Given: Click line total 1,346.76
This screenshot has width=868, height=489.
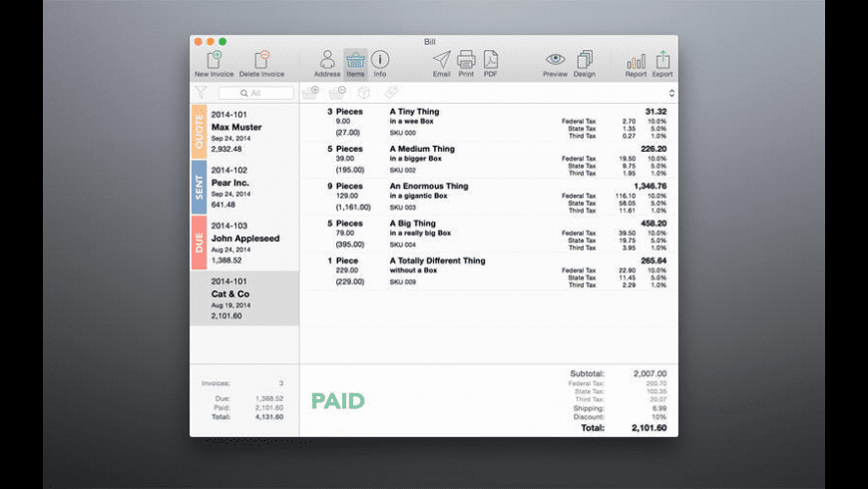Looking at the screenshot, I should (651, 186).
